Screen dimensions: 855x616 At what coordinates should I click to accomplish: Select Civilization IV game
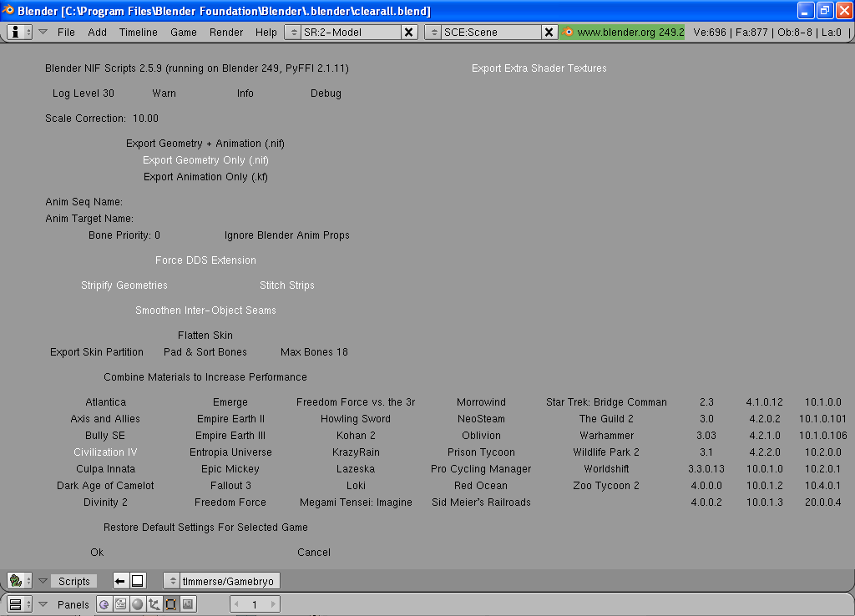[105, 452]
